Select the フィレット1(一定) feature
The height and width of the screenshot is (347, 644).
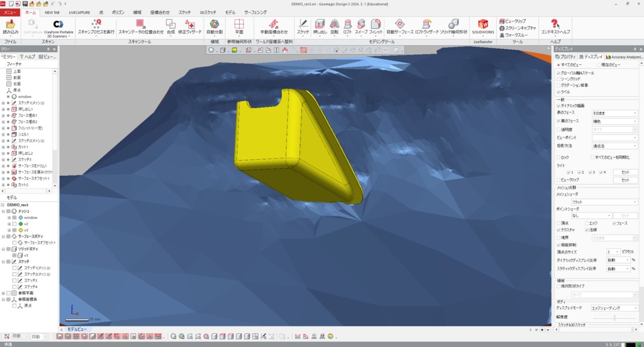pos(30,128)
